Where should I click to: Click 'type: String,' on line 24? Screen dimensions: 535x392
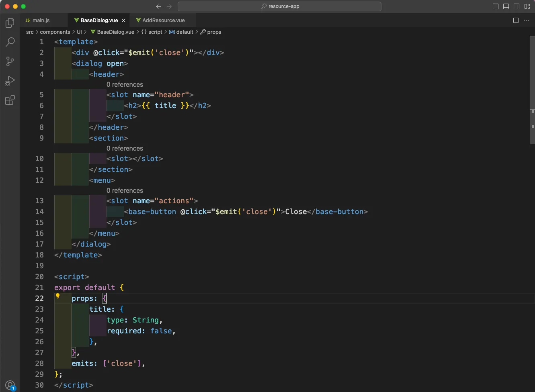pyautogui.click(x=135, y=320)
